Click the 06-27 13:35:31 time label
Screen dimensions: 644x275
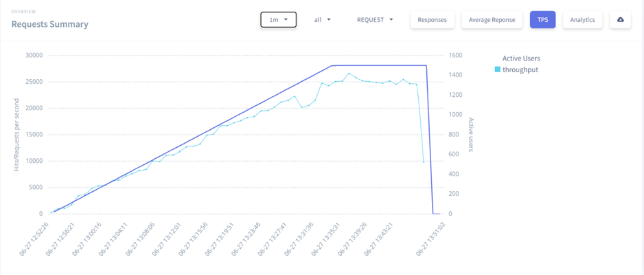click(x=327, y=239)
